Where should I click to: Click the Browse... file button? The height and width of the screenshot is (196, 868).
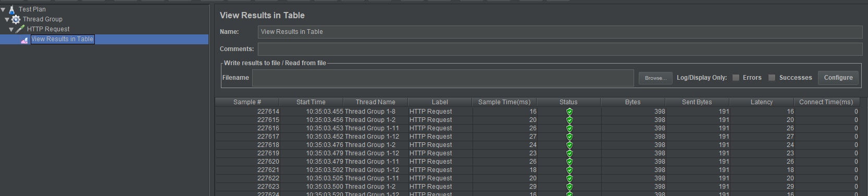[655, 78]
